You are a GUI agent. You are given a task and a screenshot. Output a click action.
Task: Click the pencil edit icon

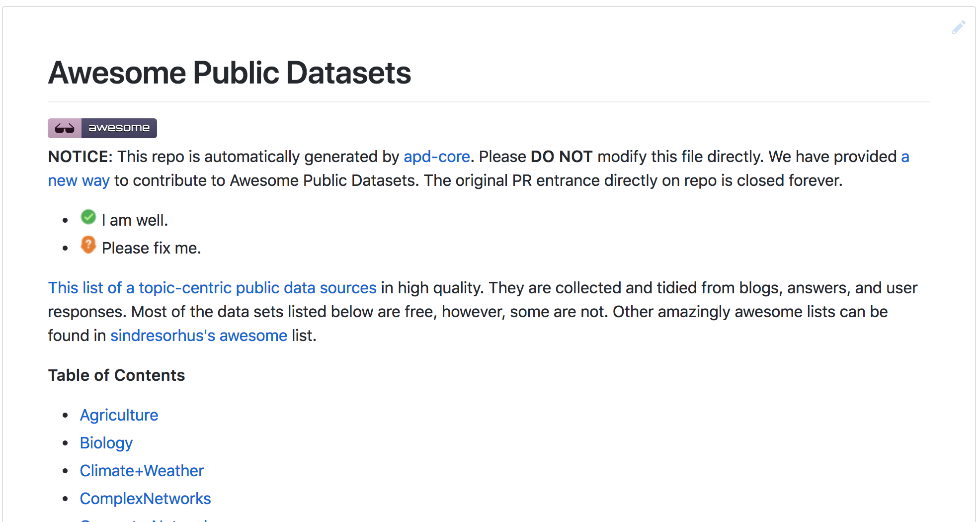(x=959, y=27)
